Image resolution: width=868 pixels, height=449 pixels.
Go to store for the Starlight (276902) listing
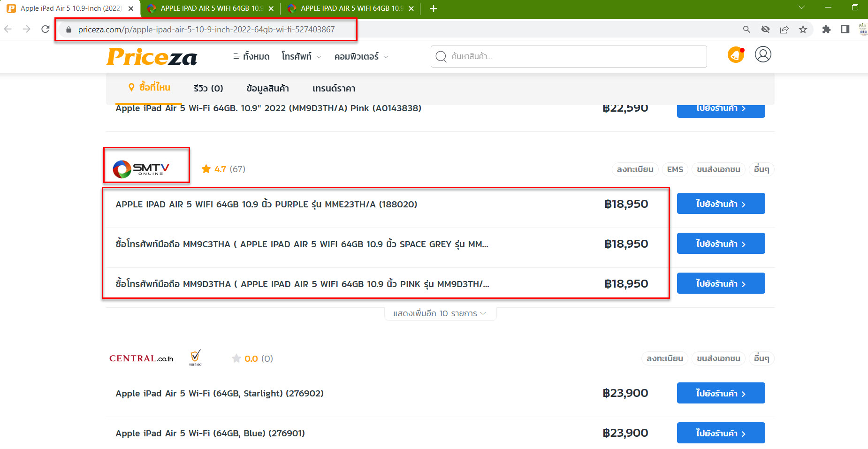tap(721, 393)
